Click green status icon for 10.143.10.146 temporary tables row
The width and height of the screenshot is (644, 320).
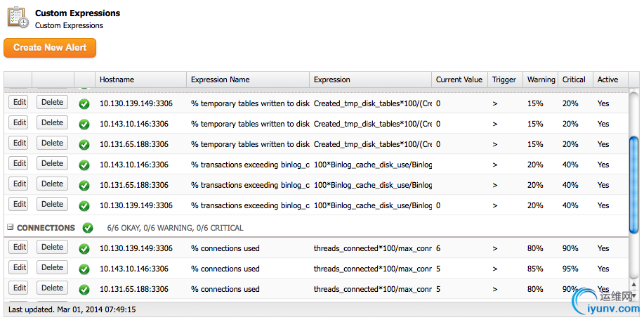tap(84, 124)
